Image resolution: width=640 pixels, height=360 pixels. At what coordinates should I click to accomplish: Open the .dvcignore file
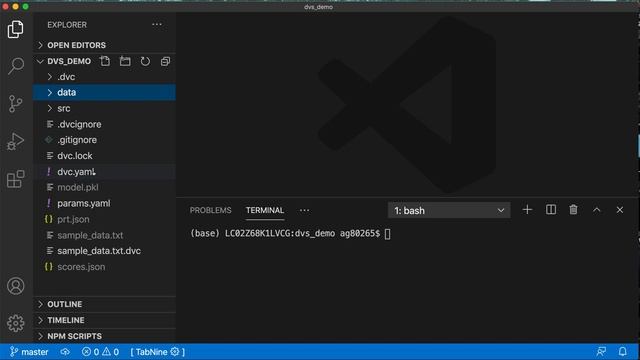[x=104, y=124]
